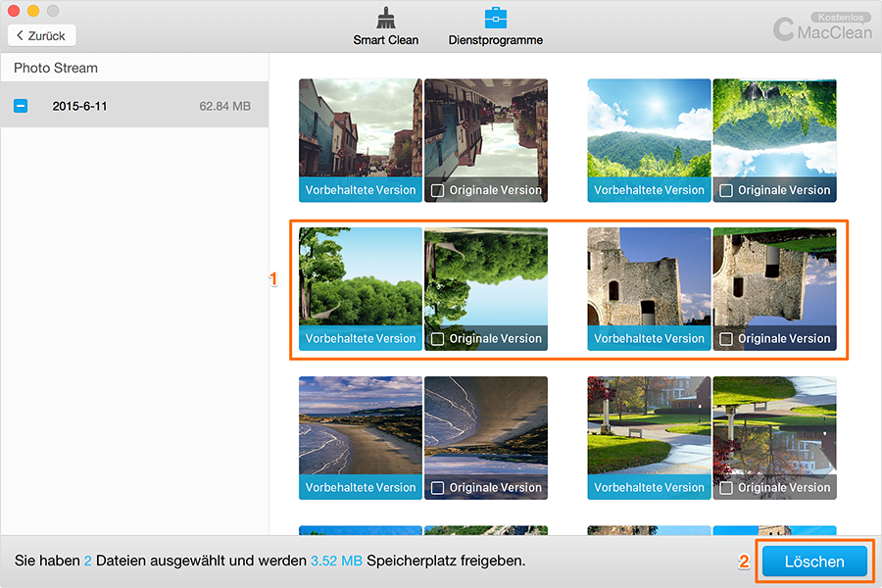882x588 pixels.
Task: Click the Vorbehaltete Version label under mountain photo
Action: coord(649,190)
